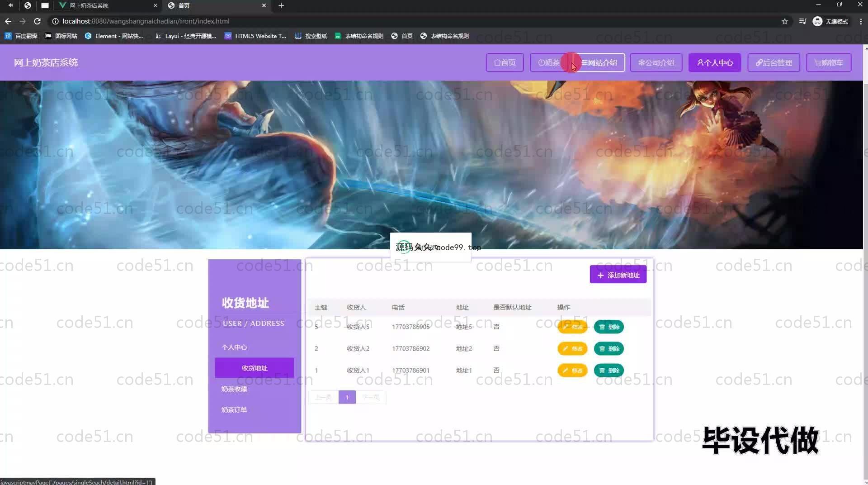This screenshot has width=868, height=485.
Task: Open 图标网站 bookmark folder
Action: point(61,36)
